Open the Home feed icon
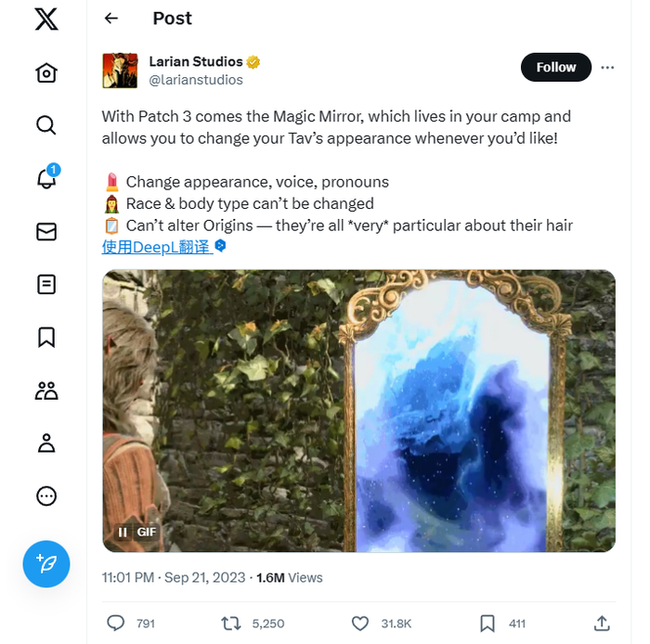 [46, 72]
